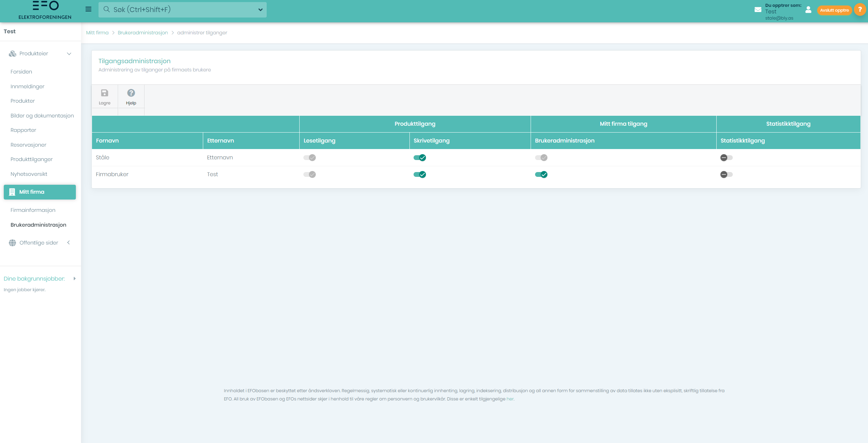Expand the search box dropdown arrow
Viewport: 868px width, 443px height.
261,10
